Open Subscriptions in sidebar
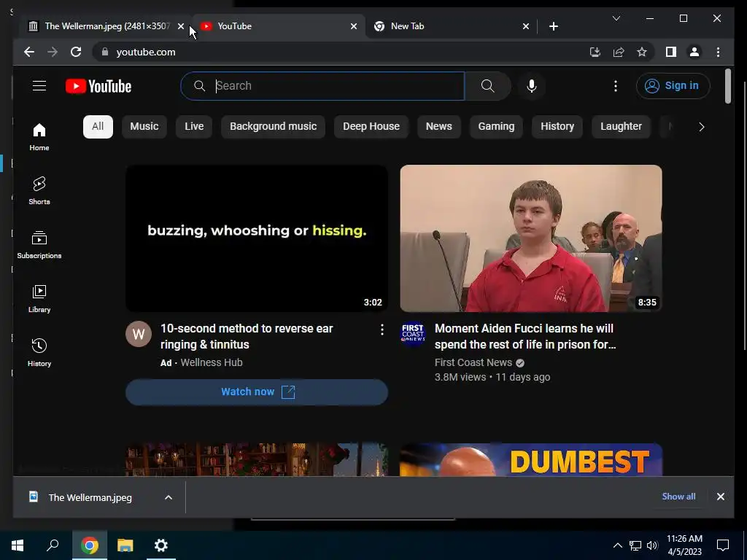This screenshot has height=560, width=747. click(x=39, y=245)
